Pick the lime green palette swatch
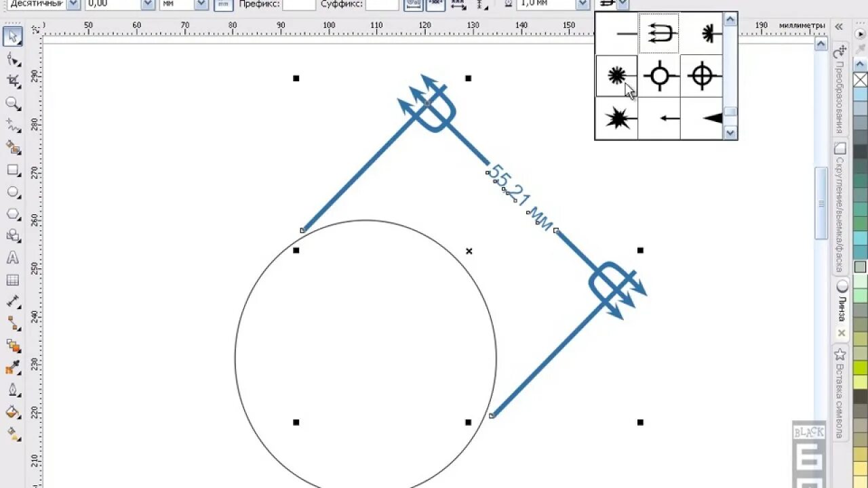Image resolution: width=868 pixels, height=488 pixels. point(861,367)
